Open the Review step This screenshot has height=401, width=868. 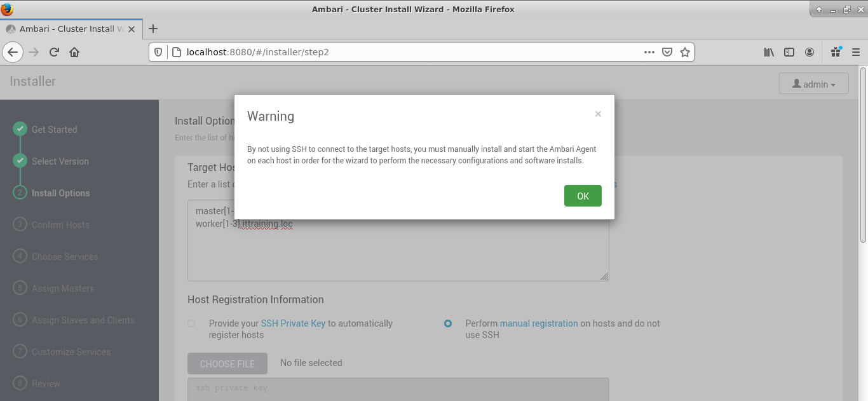(x=46, y=384)
